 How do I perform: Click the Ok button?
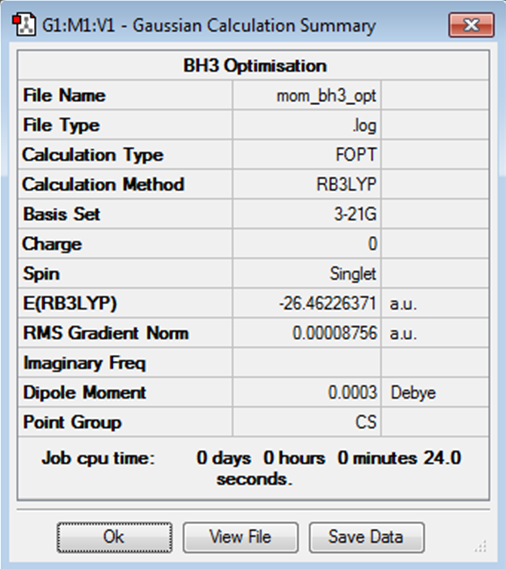[114, 537]
